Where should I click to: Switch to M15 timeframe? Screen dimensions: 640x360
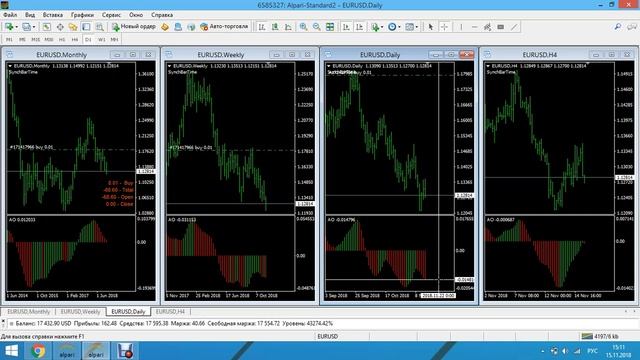[x=36, y=40]
